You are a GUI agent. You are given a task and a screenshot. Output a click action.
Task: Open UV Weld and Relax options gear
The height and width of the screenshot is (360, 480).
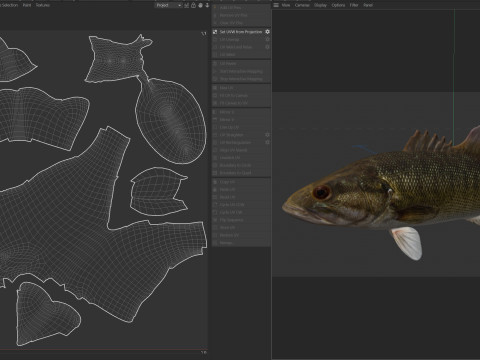click(267, 47)
